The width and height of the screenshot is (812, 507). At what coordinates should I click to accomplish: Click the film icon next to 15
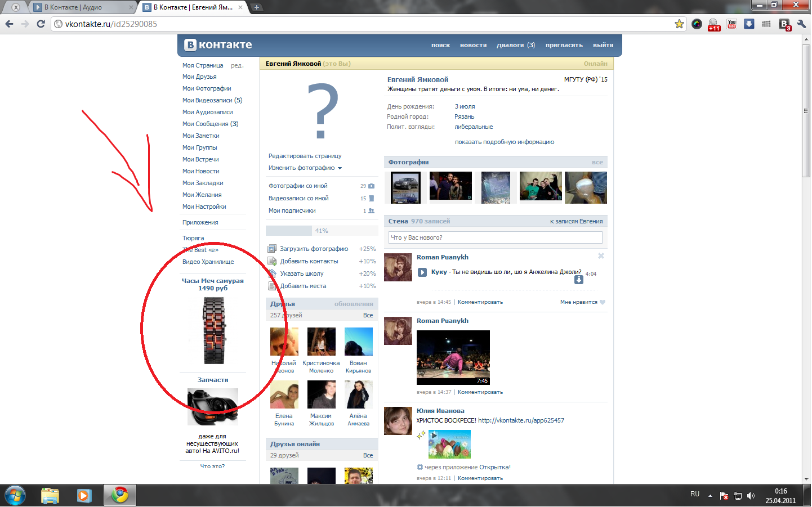[x=371, y=199]
